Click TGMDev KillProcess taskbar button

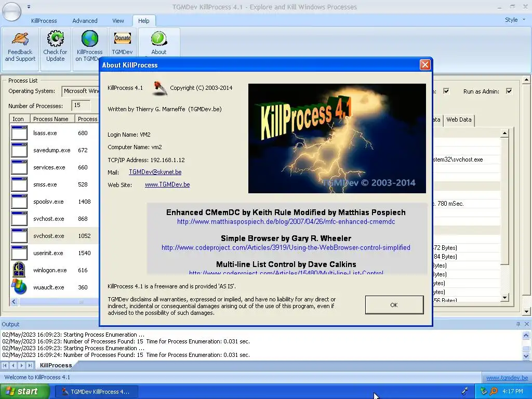click(x=96, y=392)
